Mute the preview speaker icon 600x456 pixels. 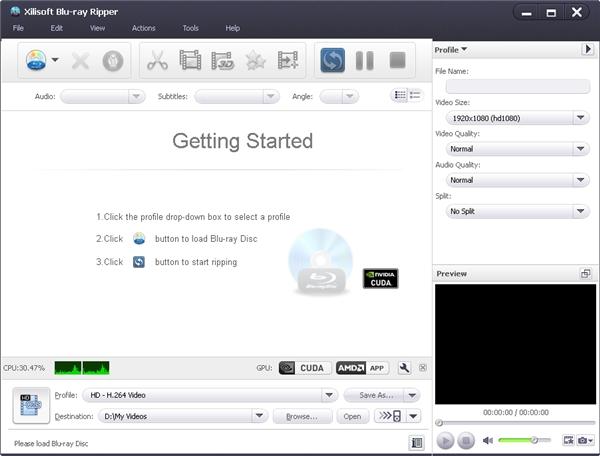488,440
